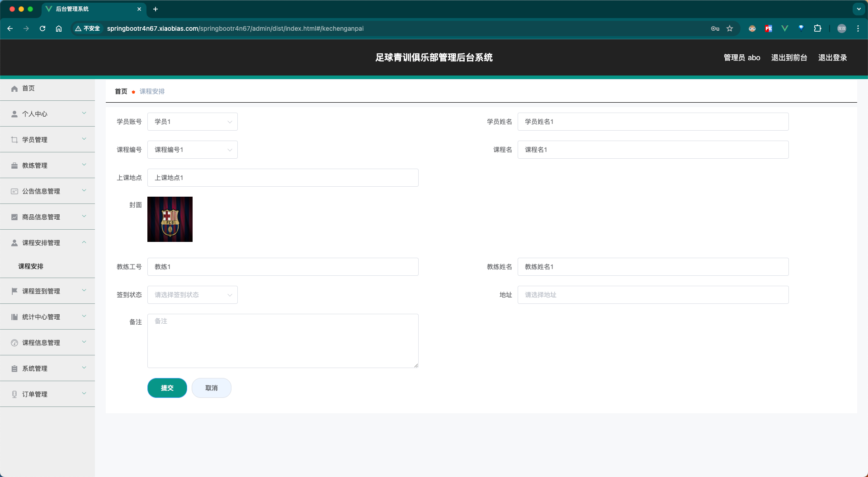This screenshot has height=477, width=868.
Task: Click the 课程名 input field
Action: coord(653,150)
